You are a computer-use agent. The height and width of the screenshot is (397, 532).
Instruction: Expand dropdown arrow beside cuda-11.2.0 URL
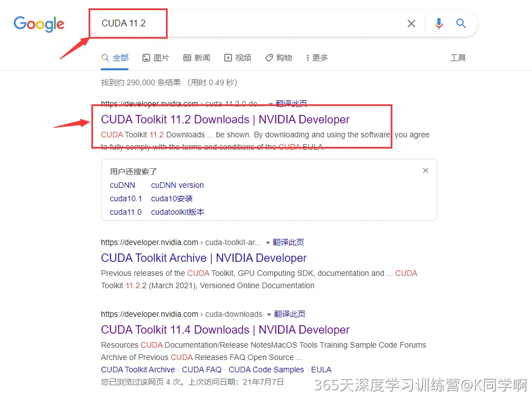point(270,104)
